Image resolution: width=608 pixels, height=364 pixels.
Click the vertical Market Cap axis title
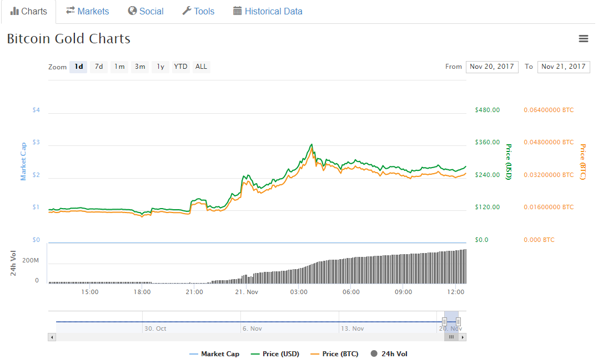[23, 161]
